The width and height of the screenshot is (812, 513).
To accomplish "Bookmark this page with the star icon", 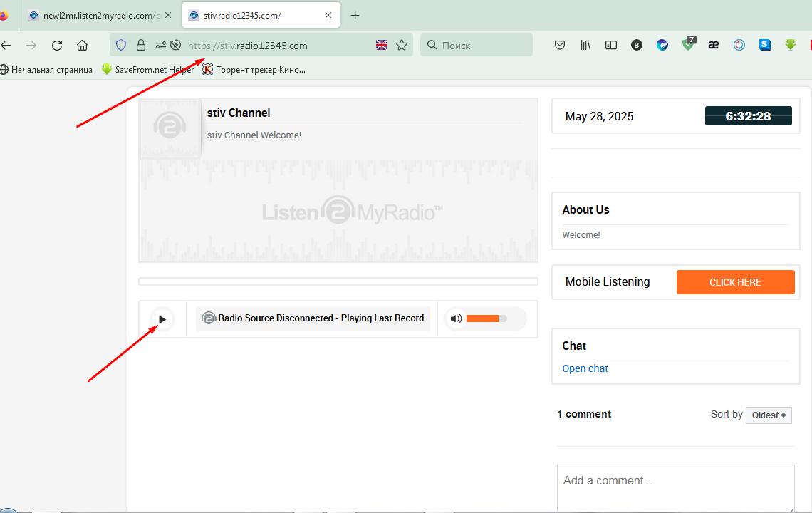I will point(402,46).
